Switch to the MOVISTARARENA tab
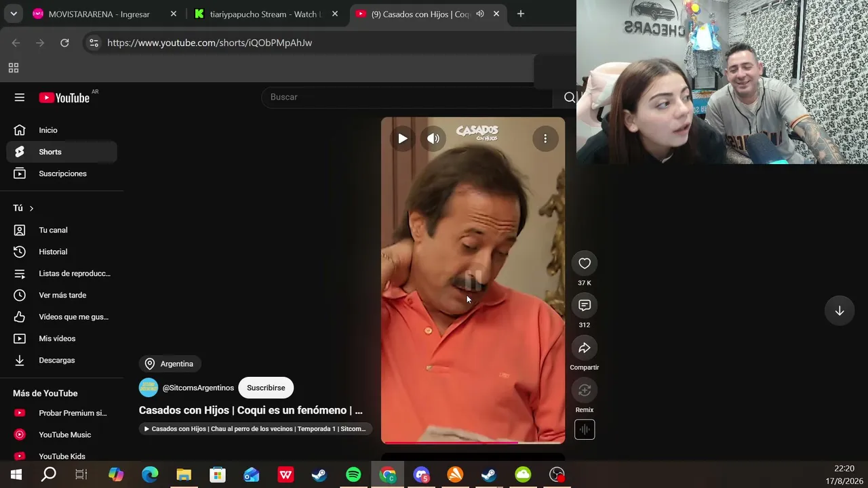 (x=99, y=14)
